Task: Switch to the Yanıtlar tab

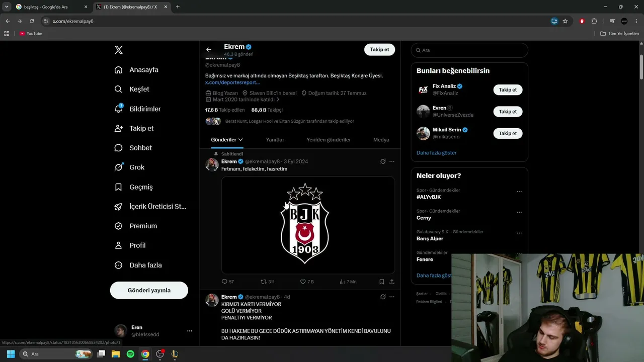Action: click(x=275, y=140)
